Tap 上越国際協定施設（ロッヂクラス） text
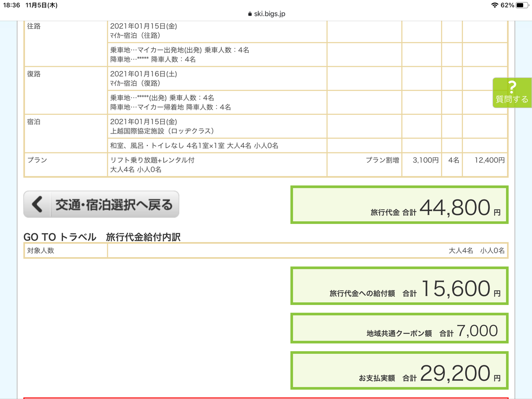Screen dimensions: 532x399 pos(162,131)
